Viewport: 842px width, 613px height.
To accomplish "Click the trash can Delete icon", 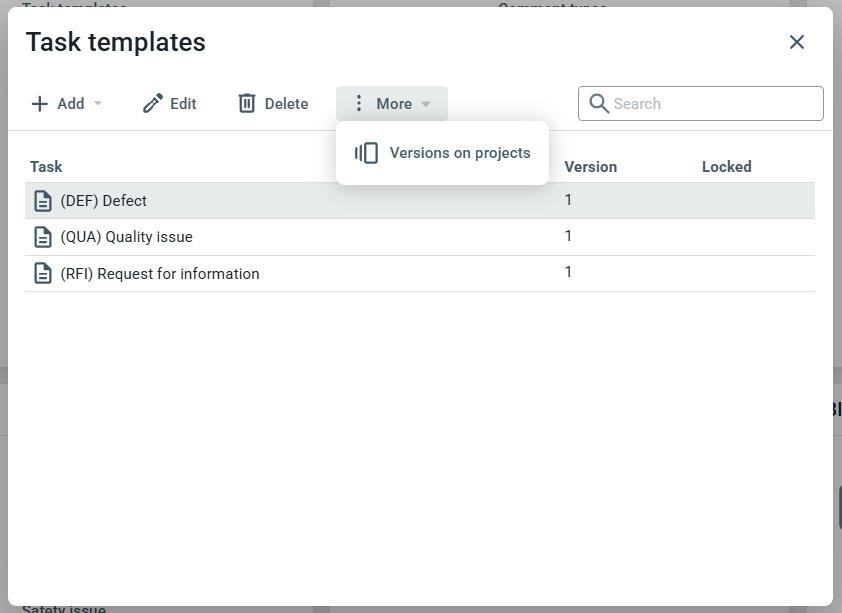I will pyautogui.click(x=247, y=104).
